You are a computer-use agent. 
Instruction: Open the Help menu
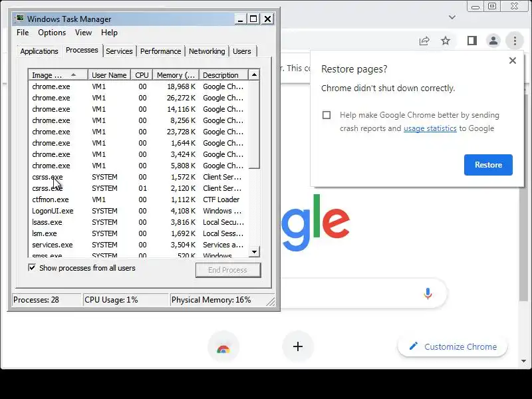(x=109, y=33)
